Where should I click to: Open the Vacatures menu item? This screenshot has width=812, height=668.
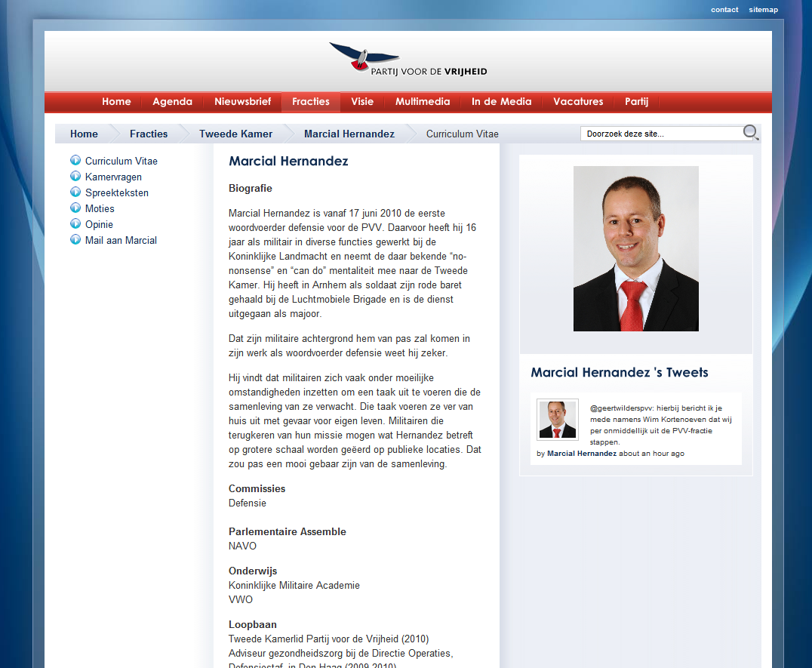[x=578, y=101]
